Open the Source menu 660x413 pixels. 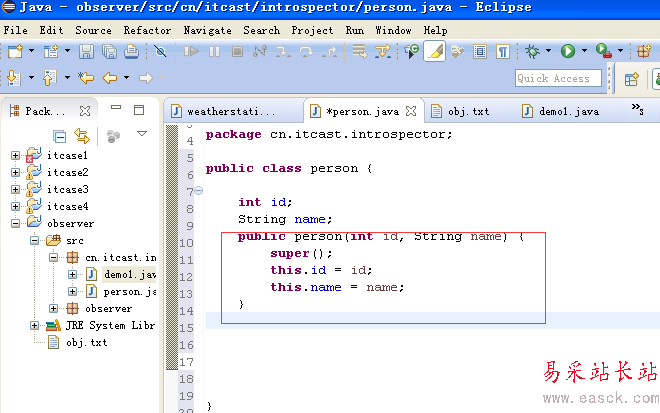93,30
